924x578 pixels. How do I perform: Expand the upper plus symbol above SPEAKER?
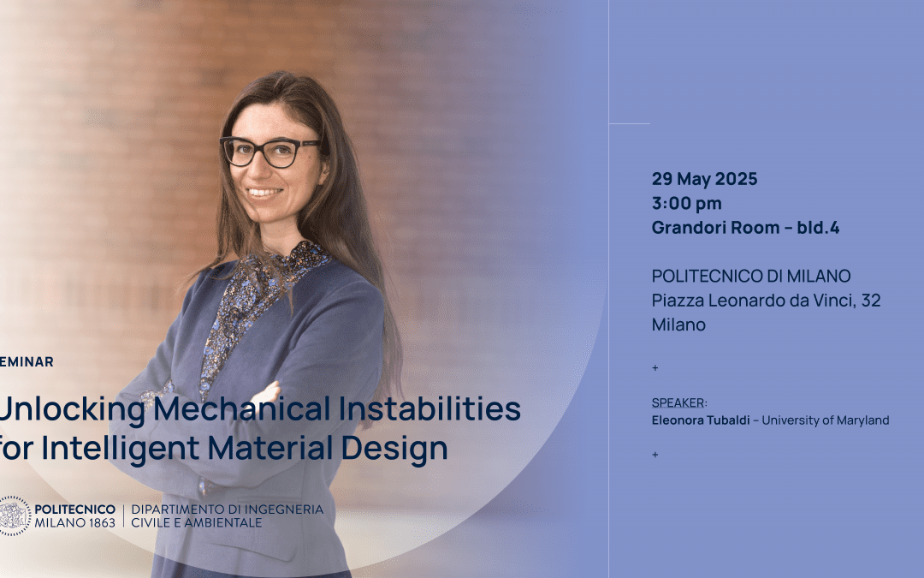click(x=655, y=367)
